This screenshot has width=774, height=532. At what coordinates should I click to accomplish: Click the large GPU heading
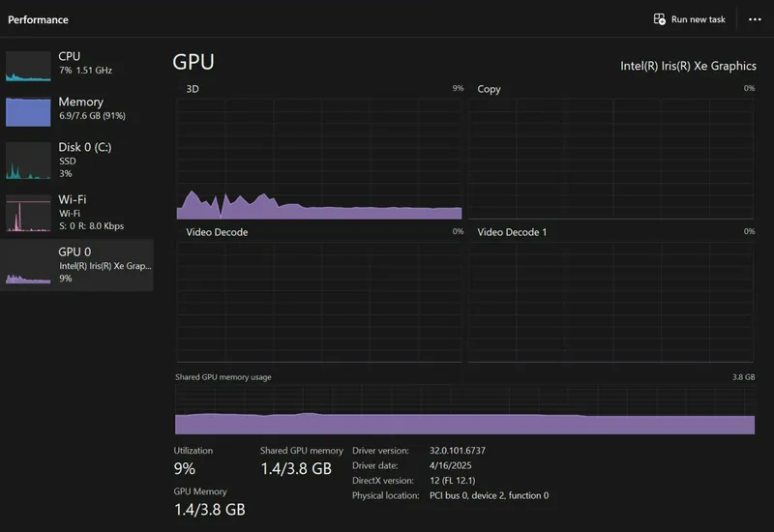click(x=193, y=62)
